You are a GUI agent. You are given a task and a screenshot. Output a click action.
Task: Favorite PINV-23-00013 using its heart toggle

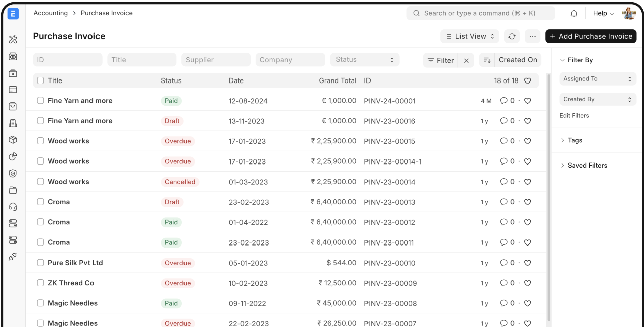coord(527,202)
